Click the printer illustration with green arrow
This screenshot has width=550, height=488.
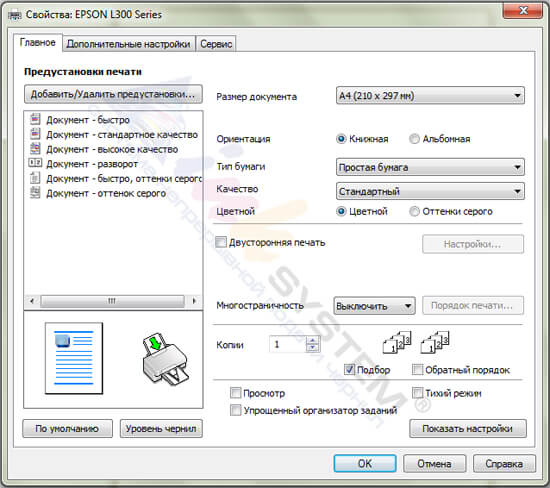point(166,359)
